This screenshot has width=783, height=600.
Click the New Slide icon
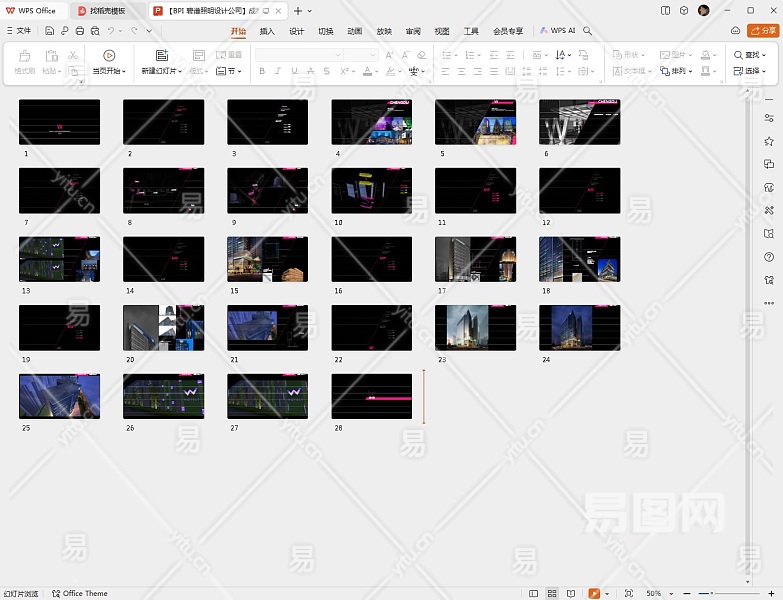point(161,56)
